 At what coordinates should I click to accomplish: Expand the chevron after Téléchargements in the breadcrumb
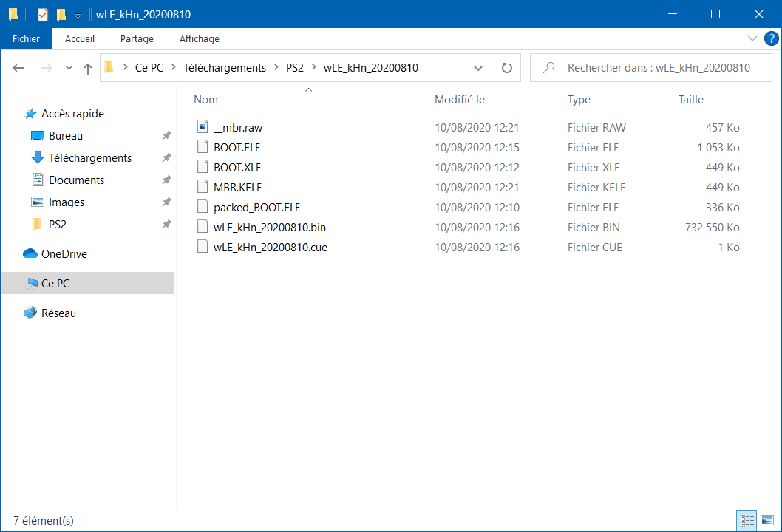point(276,67)
